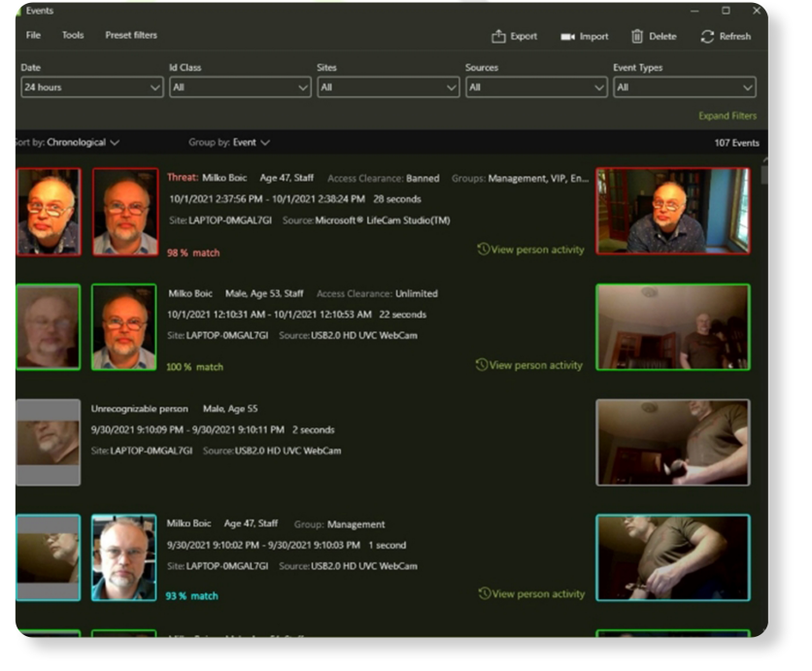Open the Event Types dropdown
The height and width of the screenshot is (671, 812).
[x=684, y=87]
